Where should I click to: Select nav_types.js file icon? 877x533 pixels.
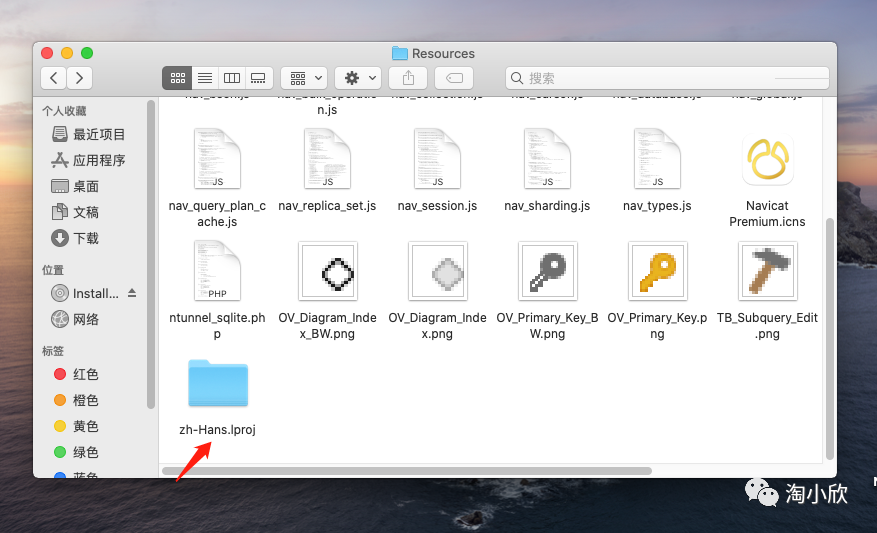(657, 159)
